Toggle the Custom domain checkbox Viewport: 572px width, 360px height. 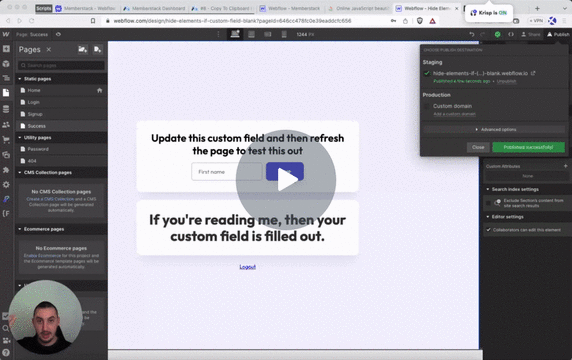point(426,106)
